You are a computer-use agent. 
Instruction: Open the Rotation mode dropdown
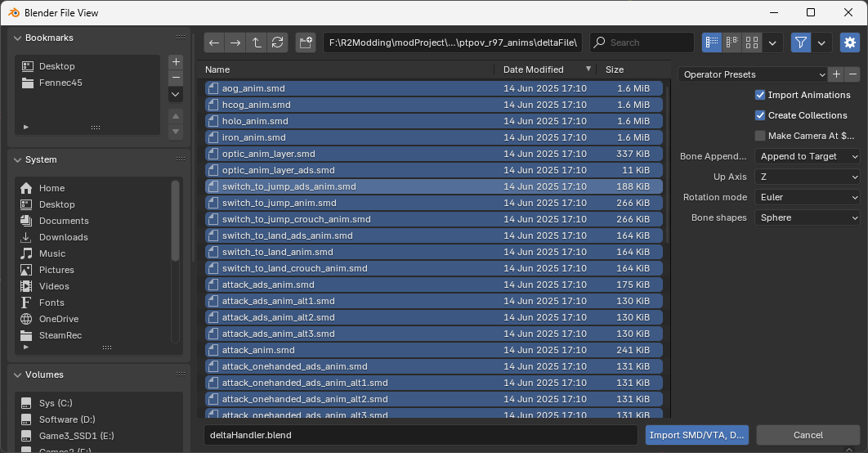click(x=808, y=197)
